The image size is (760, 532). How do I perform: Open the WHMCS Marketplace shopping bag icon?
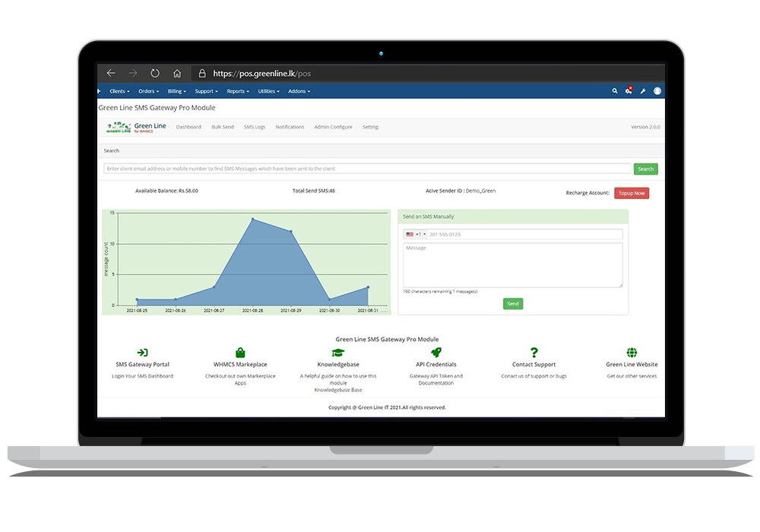coord(240,353)
